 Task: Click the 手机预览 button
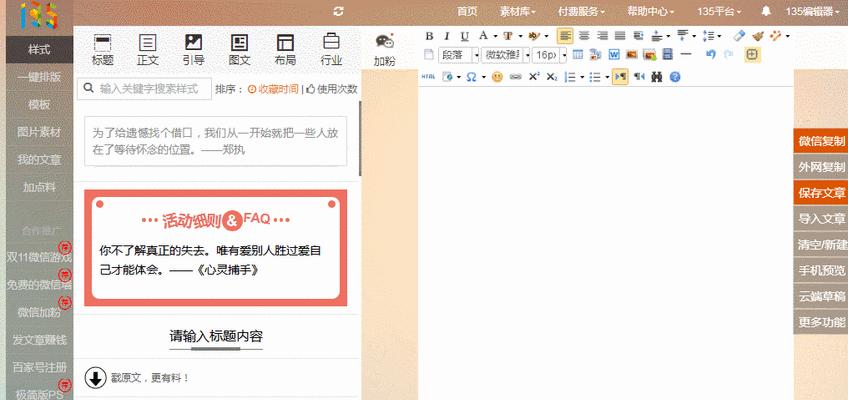821,271
